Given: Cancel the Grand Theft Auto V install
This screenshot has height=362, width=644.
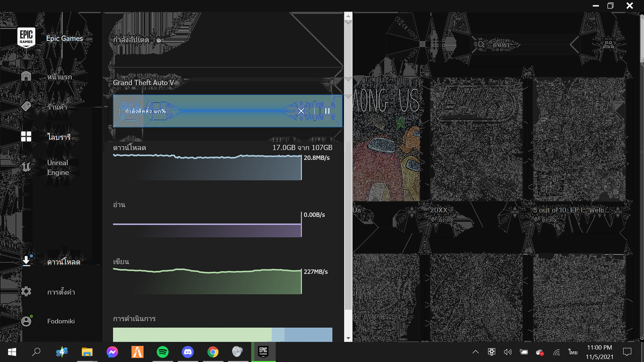Looking at the screenshot, I should click(301, 111).
